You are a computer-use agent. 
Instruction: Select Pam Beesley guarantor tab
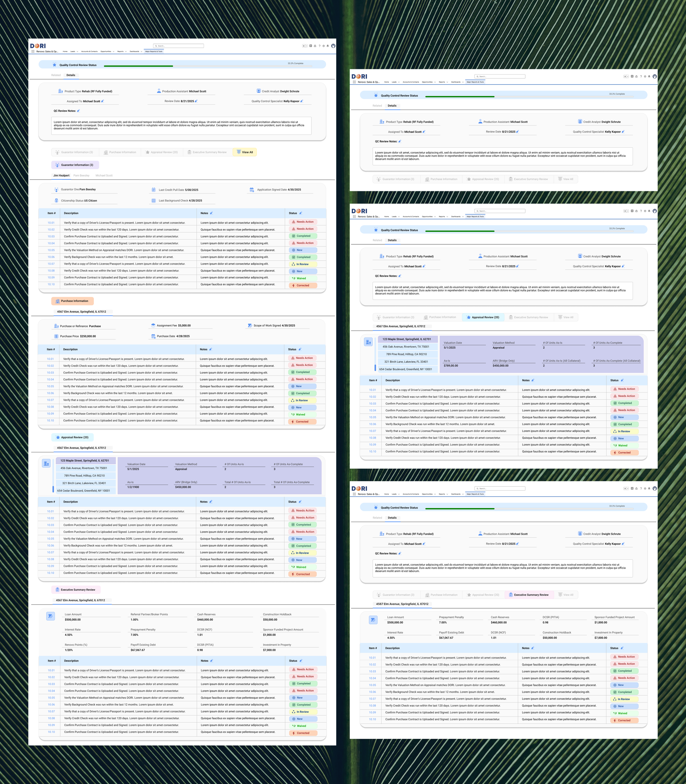81,176
